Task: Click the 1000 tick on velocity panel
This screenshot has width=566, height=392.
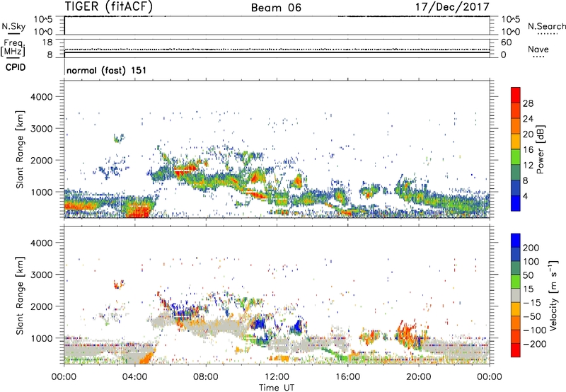Action: pyautogui.click(x=41, y=338)
